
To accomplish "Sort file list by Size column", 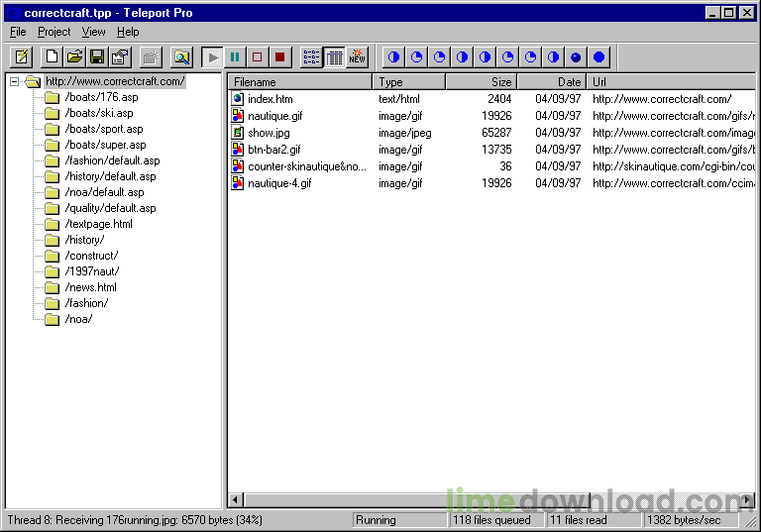I will 481,82.
